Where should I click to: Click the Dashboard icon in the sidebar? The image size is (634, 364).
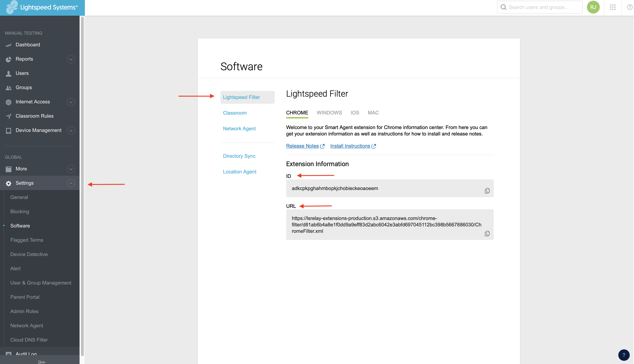pos(8,45)
